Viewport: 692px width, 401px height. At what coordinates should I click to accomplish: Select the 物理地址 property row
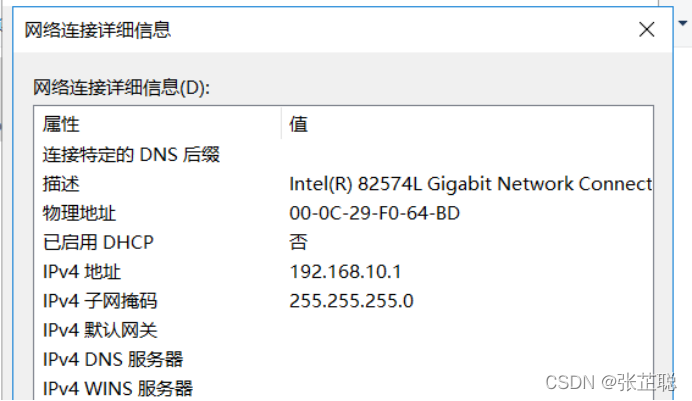pyautogui.click(x=79, y=213)
